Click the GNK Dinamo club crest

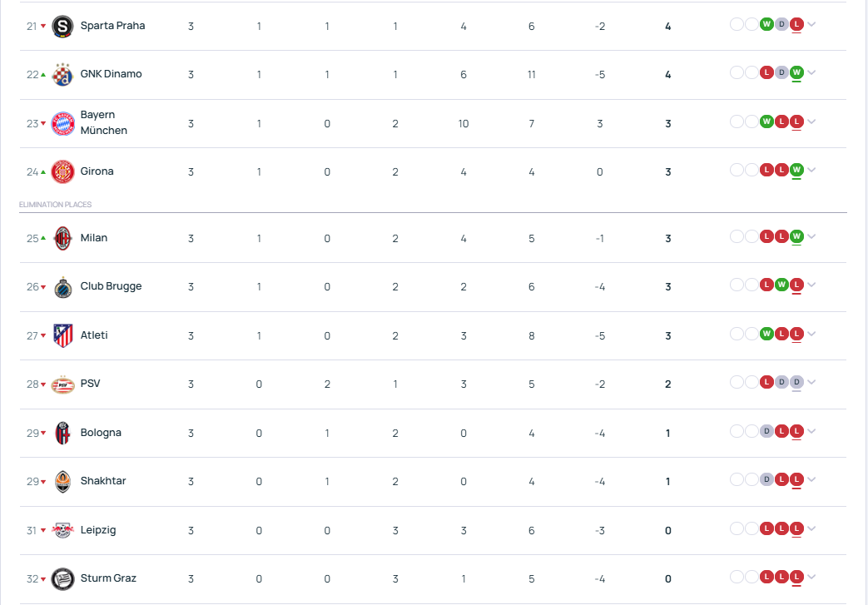click(x=62, y=74)
